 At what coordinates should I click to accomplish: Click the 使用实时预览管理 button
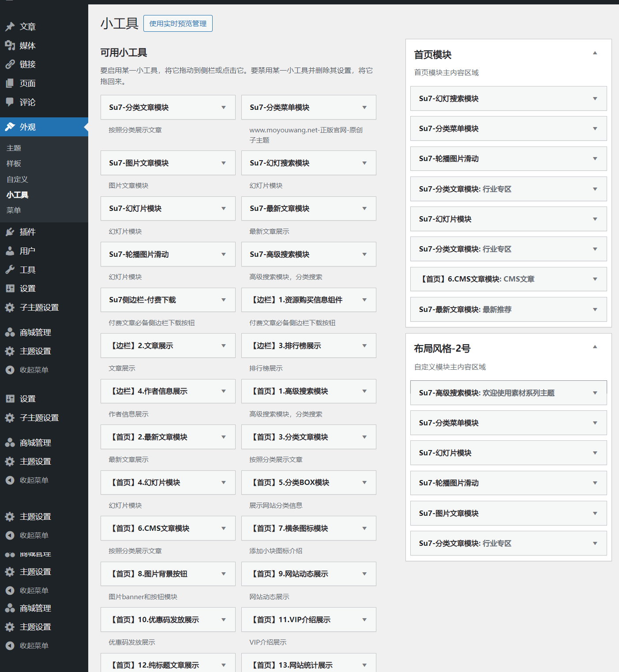(x=178, y=23)
